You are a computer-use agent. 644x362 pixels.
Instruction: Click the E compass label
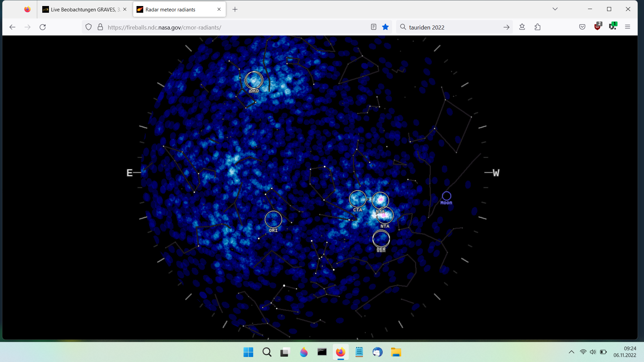tap(129, 173)
